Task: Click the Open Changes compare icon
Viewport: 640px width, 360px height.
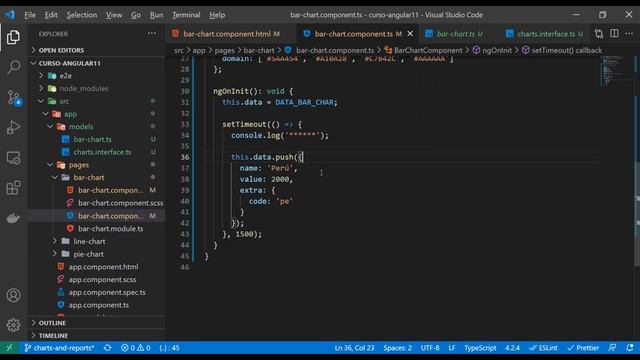Action: point(599,34)
